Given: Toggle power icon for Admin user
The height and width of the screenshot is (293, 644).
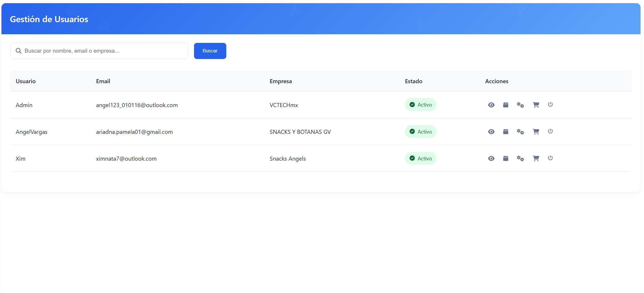Looking at the screenshot, I should [550, 104].
